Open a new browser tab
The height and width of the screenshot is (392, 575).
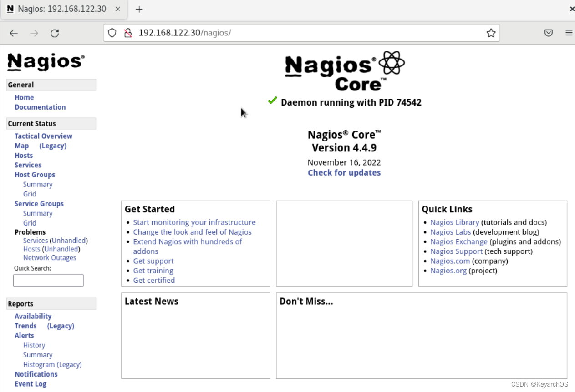pyautogui.click(x=139, y=9)
